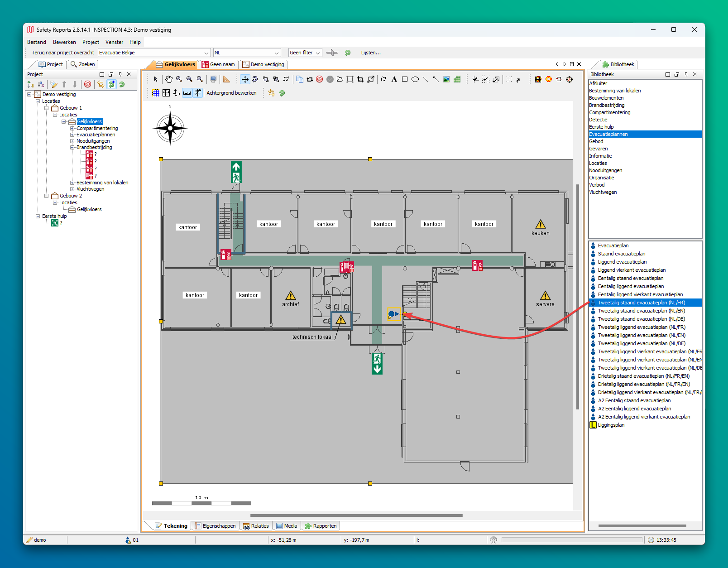728x568 pixels.
Task: Expand the Compartimentering tree node
Action: [x=72, y=128]
